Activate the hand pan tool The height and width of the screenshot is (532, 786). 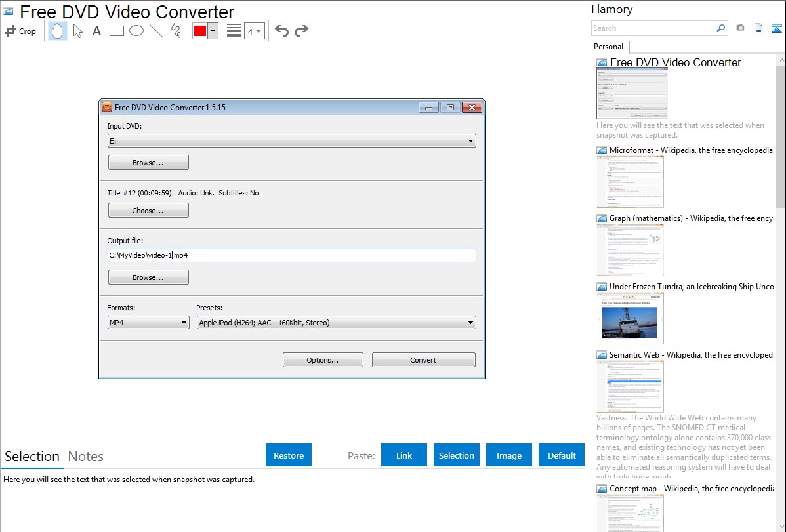(57, 31)
